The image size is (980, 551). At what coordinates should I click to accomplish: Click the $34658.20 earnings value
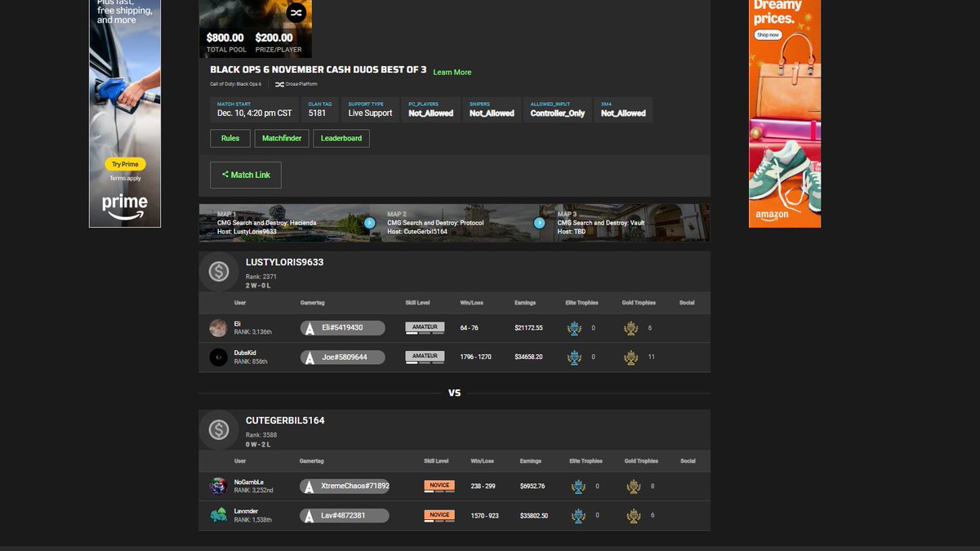pyautogui.click(x=528, y=358)
